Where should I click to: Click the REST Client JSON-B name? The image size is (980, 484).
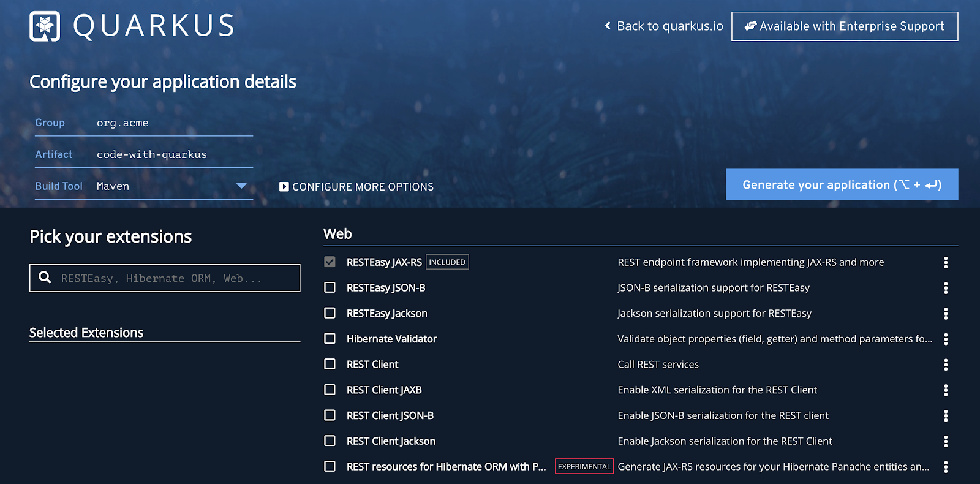390,415
